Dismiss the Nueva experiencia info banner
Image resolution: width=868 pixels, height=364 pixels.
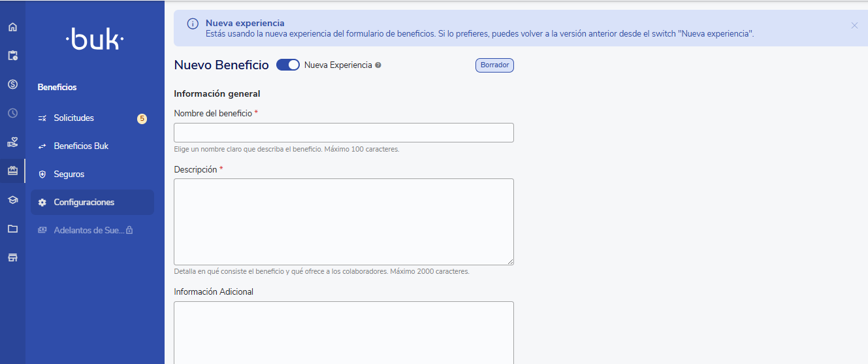854,25
